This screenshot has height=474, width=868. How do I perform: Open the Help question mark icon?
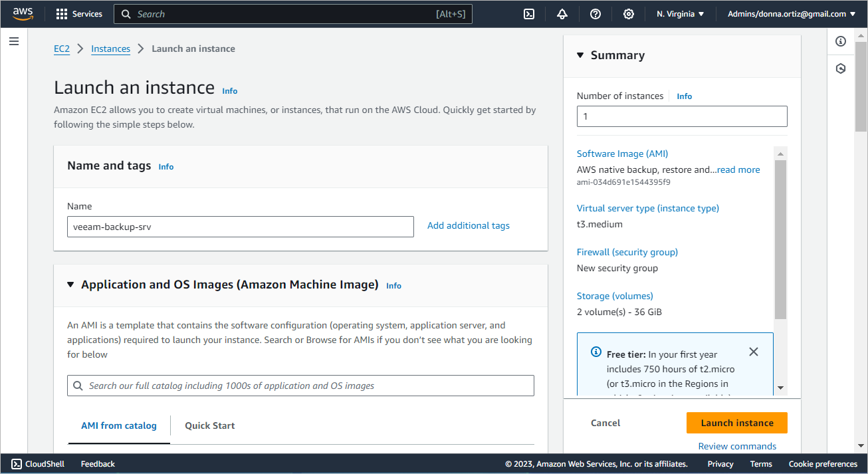(x=595, y=13)
